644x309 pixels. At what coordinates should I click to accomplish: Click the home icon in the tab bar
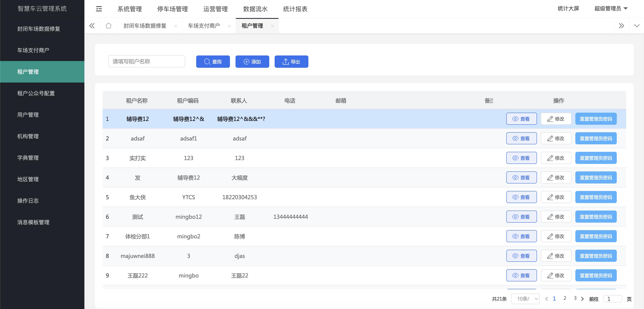point(109,25)
